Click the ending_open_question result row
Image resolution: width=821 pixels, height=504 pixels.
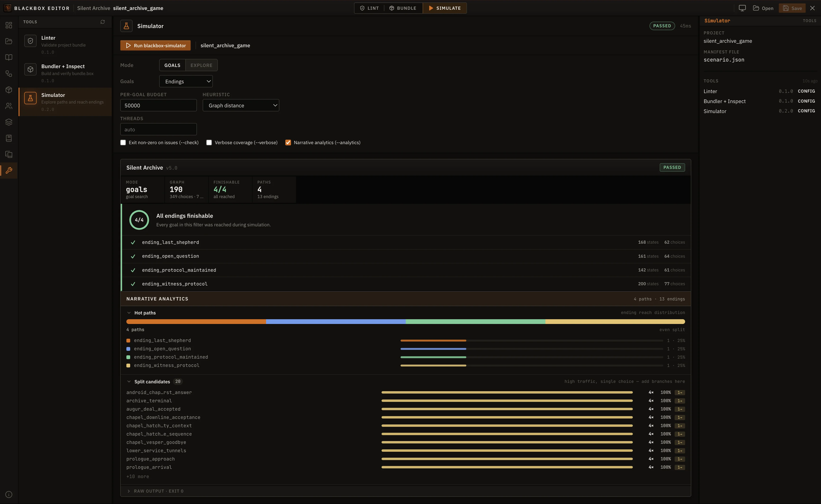pyautogui.click(x=406, y=256)
